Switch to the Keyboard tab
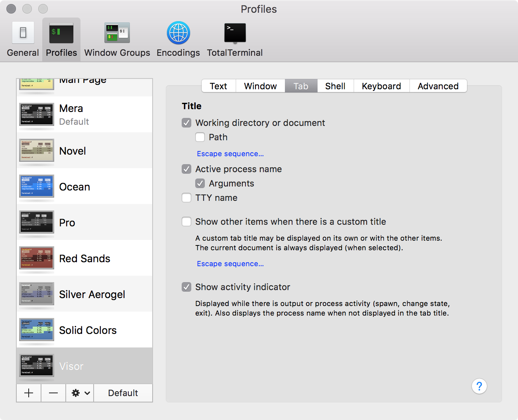Screen dimensions: 518x420 [381, 86]
